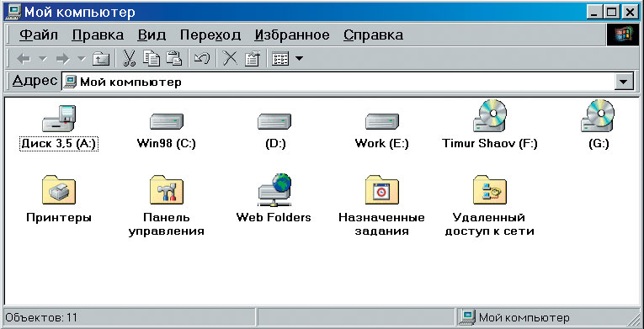Select the Win98 (C:) drive icon
This screenshot has height=329, width=644.
pos(167,121)
